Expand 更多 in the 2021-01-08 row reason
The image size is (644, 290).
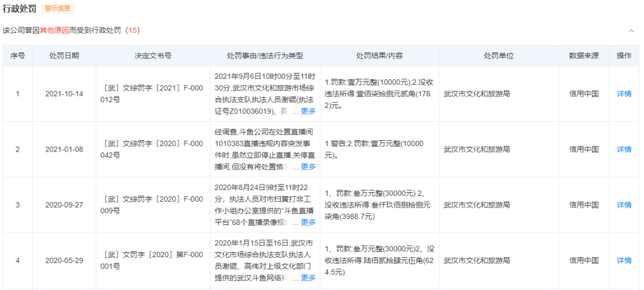[x=308, y=166]
